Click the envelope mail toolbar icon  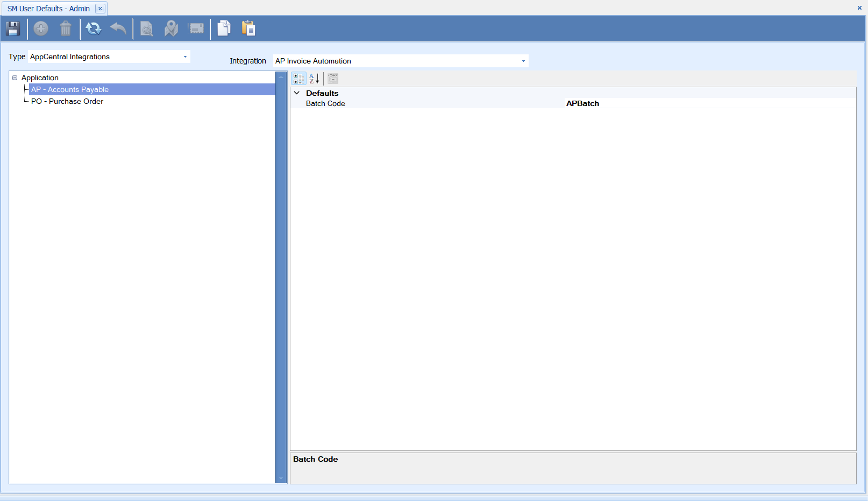pyautogui.click(x=197, y=29)
